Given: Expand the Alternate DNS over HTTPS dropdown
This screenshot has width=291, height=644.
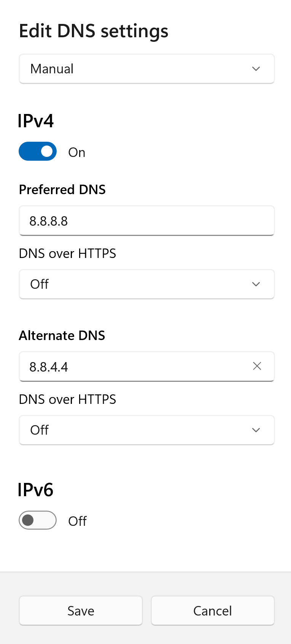Looking at the screenshot, I should click(x=146, y=430).
